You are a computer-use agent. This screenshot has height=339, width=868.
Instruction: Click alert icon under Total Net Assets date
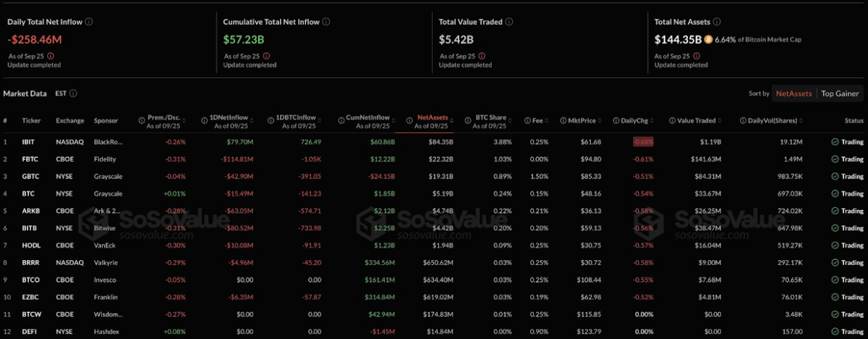pyautogui.click(x=697, y=56)
